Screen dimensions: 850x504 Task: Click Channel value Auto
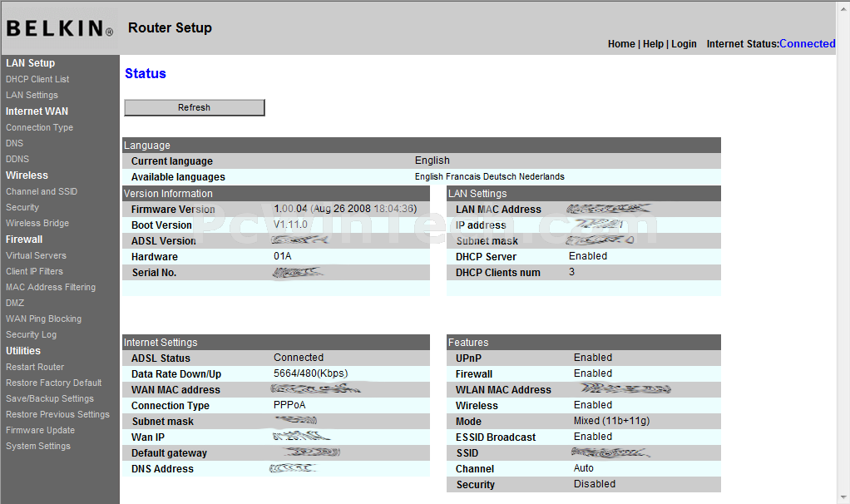pyautogui.click(x=584, y=468)
